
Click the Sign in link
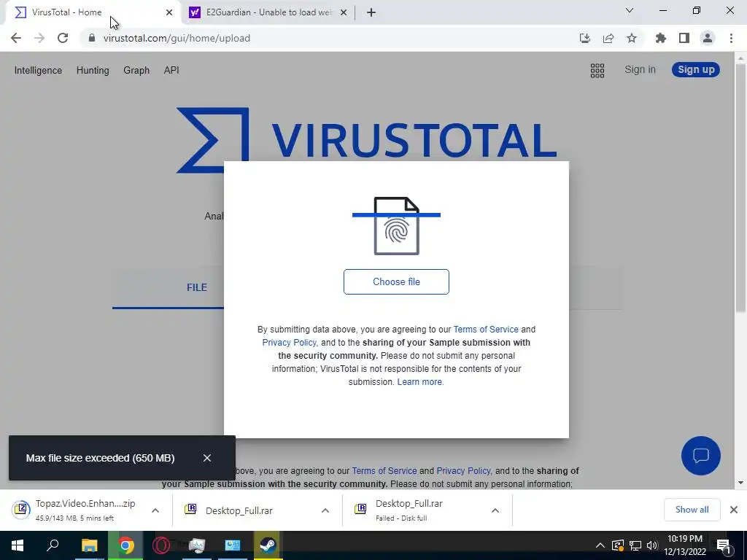(x=640, y=69)
